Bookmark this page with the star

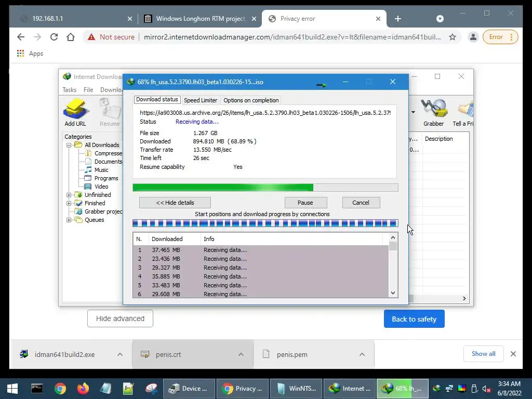[453, 37]
